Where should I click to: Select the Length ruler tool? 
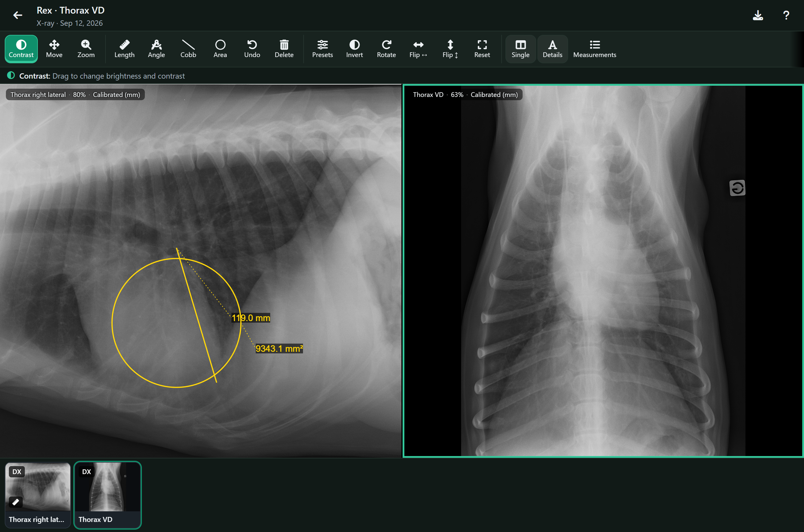point(124,49)
